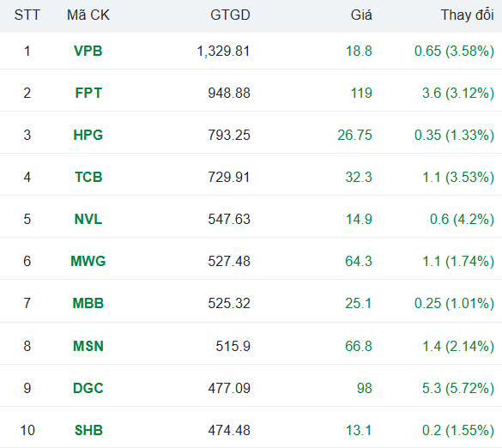Click the Mã CK column header
Image resolution: width=502 pixels, height=448 pixels.
pos(88,15)
